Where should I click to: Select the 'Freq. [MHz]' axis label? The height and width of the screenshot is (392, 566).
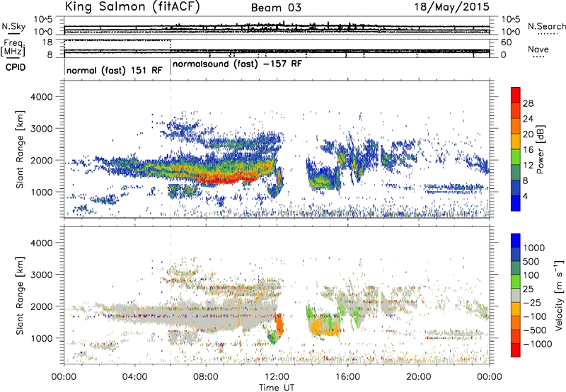pyautogui.click(x=13, y=47)
